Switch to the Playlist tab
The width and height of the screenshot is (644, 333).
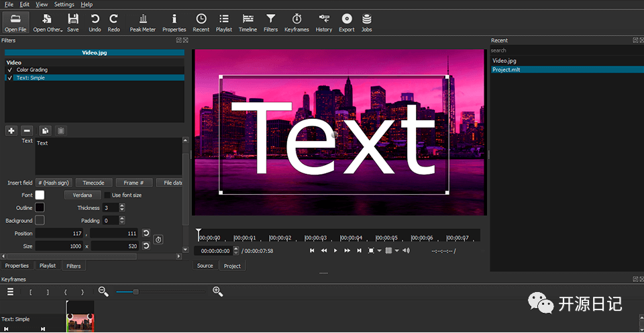48,266
